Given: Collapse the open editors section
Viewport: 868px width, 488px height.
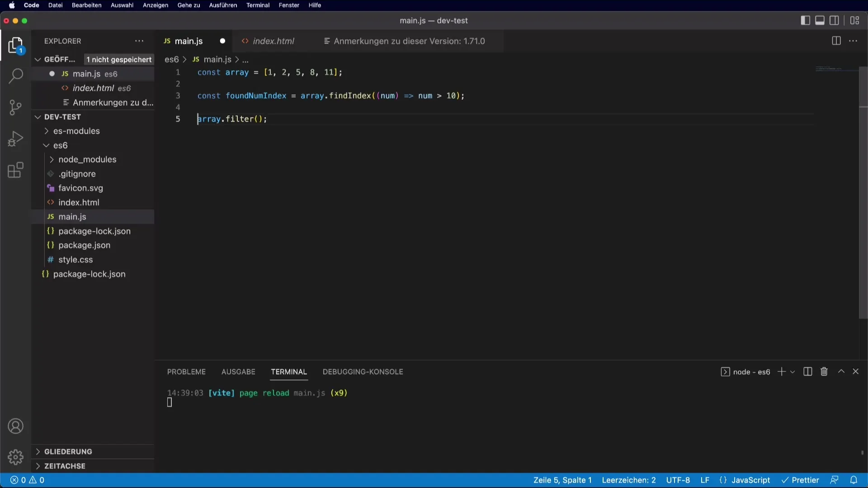Looking at the screenshot, I should [38, 60].
